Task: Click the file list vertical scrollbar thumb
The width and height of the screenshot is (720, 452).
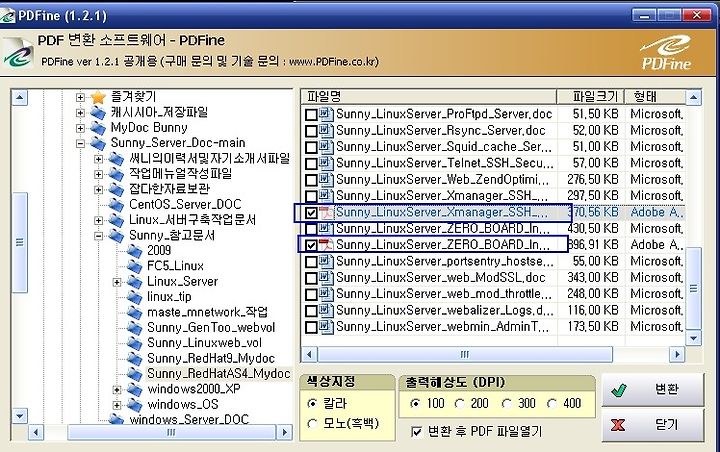Action: (693, 288)
